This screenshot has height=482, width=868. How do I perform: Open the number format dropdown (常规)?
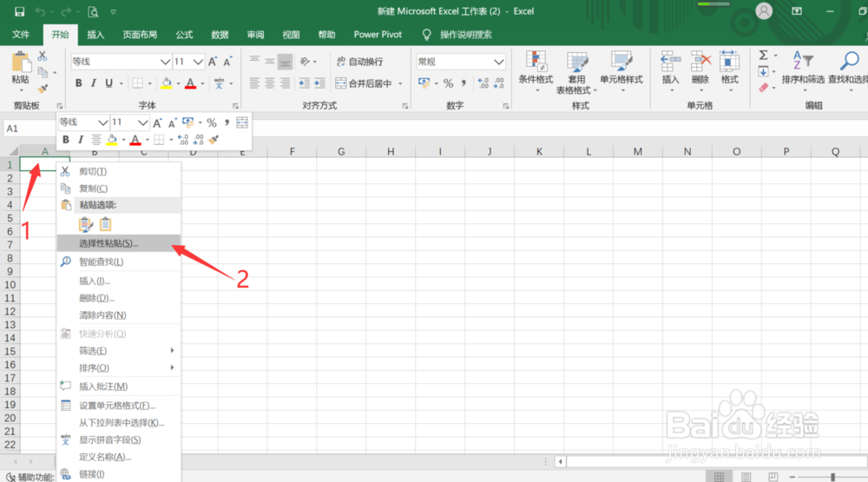coord(499,62)
